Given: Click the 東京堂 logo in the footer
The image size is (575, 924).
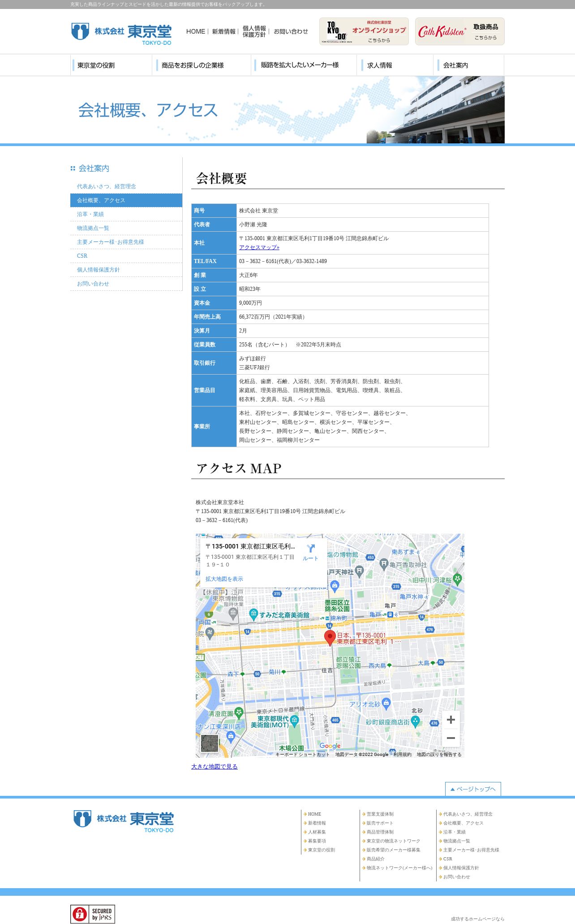Looking at the screenshot, I should pyautogui.click(x=124, y=821).
